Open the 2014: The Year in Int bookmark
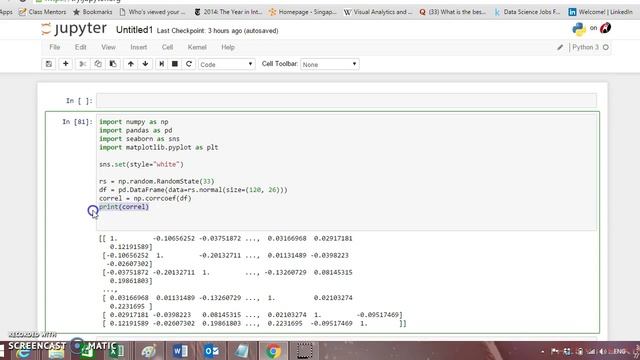The width and height of the screenshot is (640, 360). tap(228, 12)
